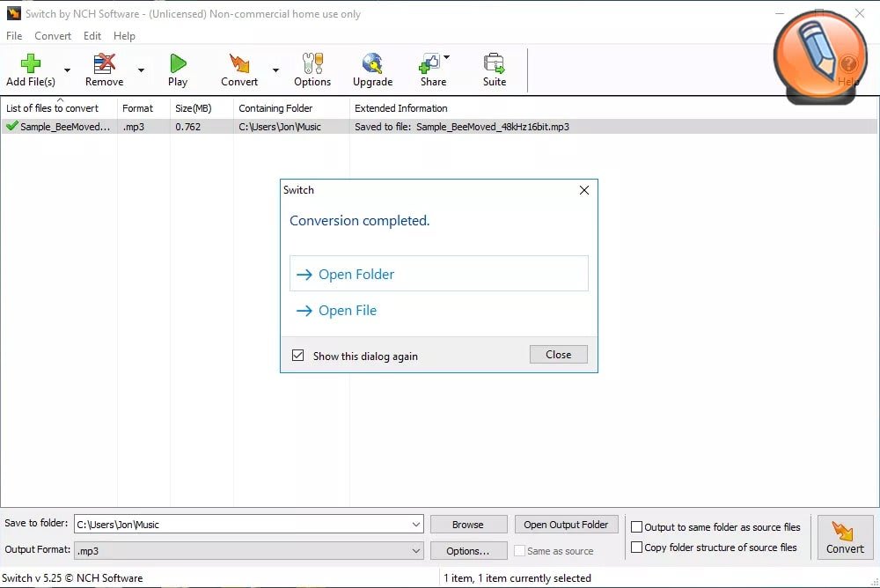Open the Options toolbar icon
Screen dimensions: 880x588
click(312, 63)
